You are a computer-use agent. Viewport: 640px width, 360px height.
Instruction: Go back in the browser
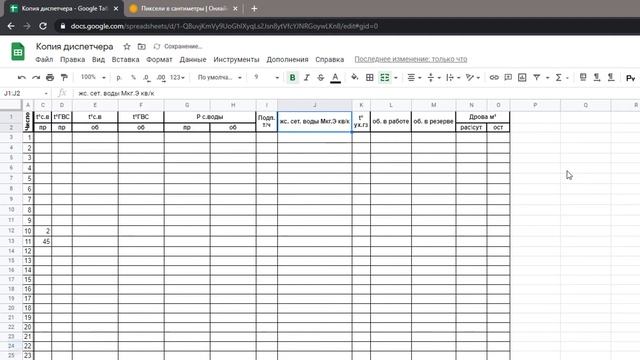pyautogui.click(x=11, y=26)
